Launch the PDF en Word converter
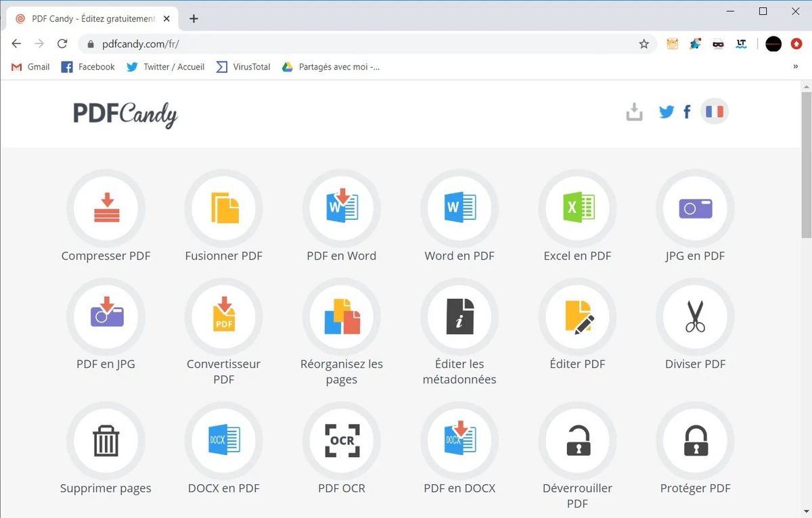Image resolution: width=812 pixels, height=518 pixels. click(x=341, y=208)
